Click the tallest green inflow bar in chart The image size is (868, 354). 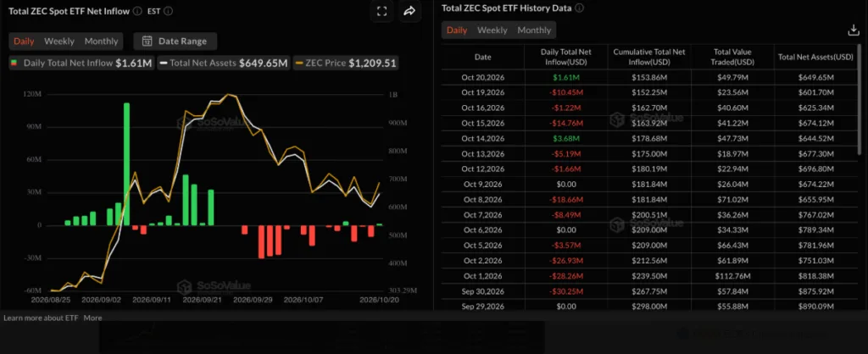coord(126,164)
